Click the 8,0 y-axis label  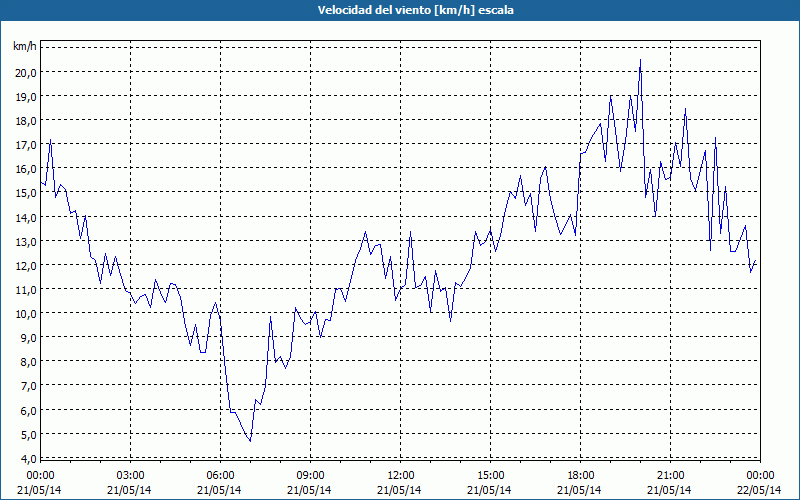pos(28,362)
